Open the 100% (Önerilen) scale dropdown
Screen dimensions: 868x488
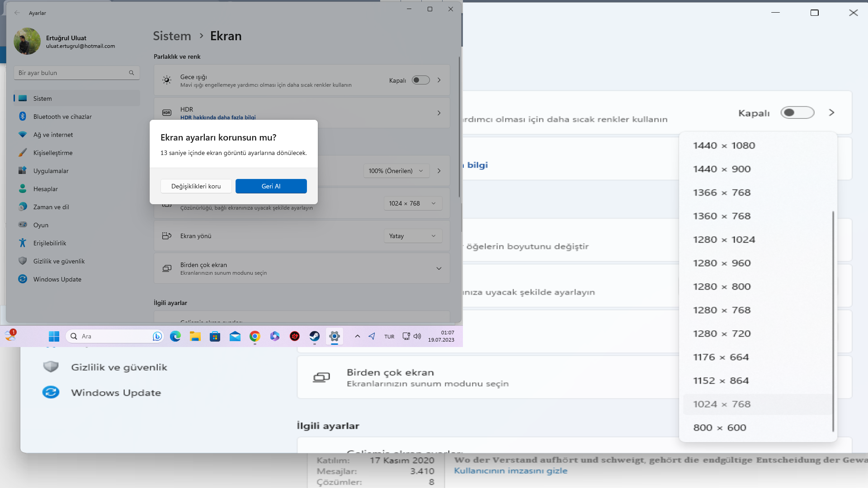point(396,171)
